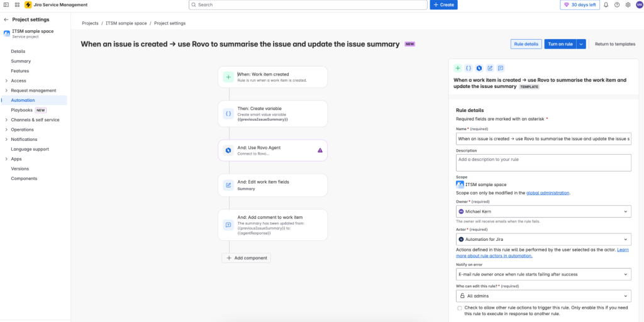Click Projects breadcrumb
The image size is (644, 322).
[90, 23]
